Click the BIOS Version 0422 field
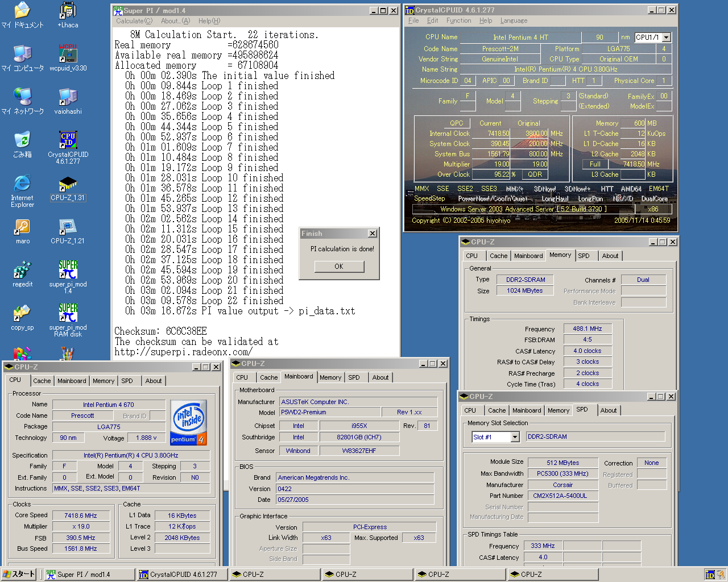The width and height of the screenshot is (728, 582). [x=355, y=489]
